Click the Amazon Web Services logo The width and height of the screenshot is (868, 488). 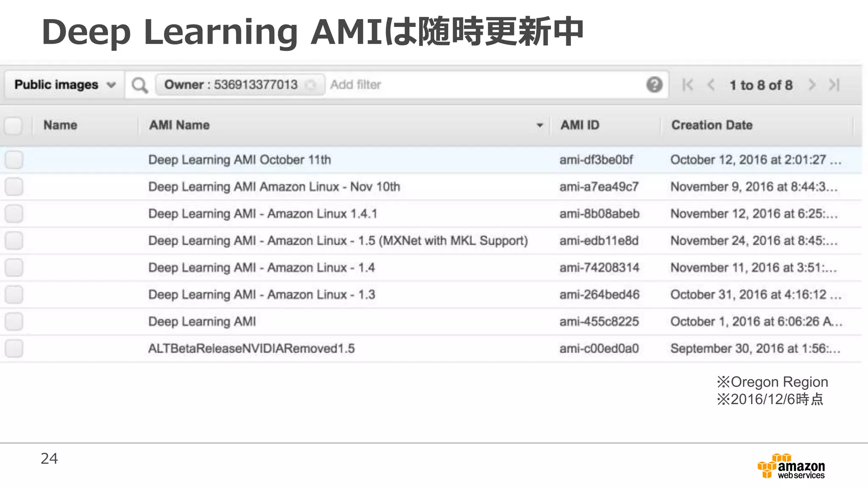click(791, 466)
